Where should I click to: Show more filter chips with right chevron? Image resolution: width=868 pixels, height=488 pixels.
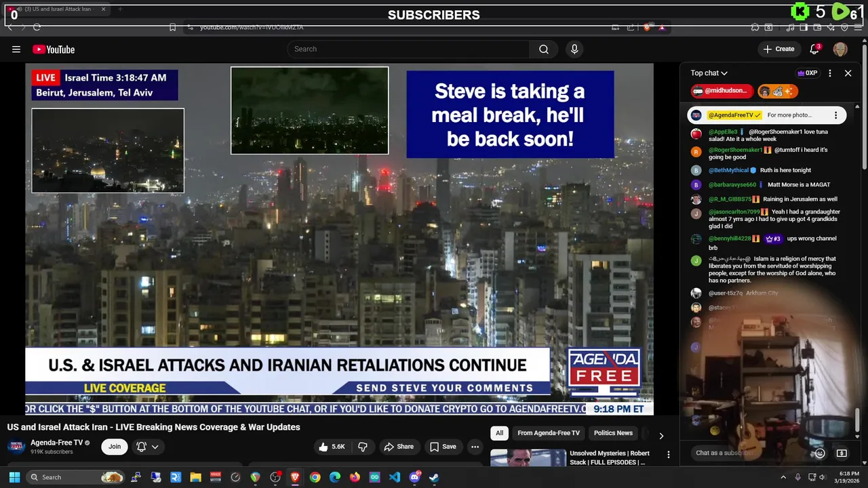[x=661, y=436]
